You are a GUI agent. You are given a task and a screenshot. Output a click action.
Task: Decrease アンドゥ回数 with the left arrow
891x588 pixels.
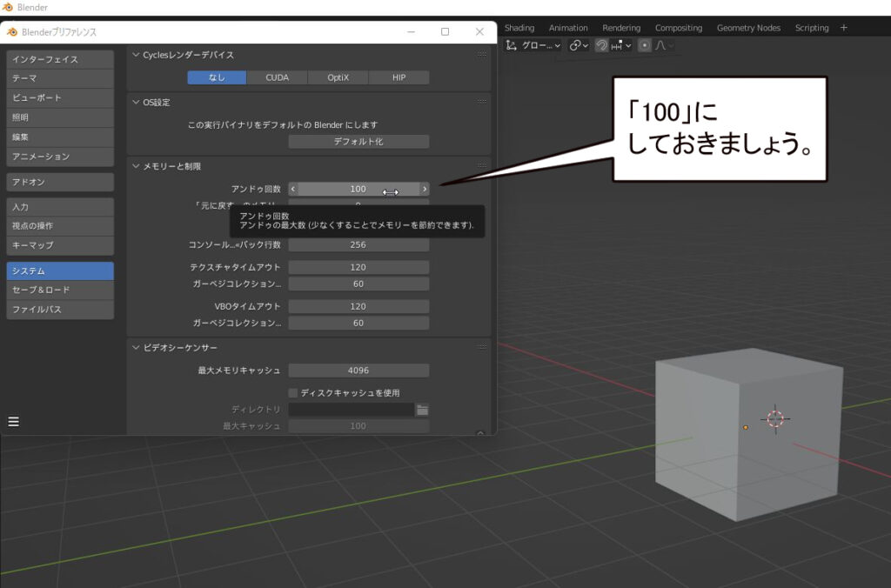pyautogui.click(x=293, y=189)
